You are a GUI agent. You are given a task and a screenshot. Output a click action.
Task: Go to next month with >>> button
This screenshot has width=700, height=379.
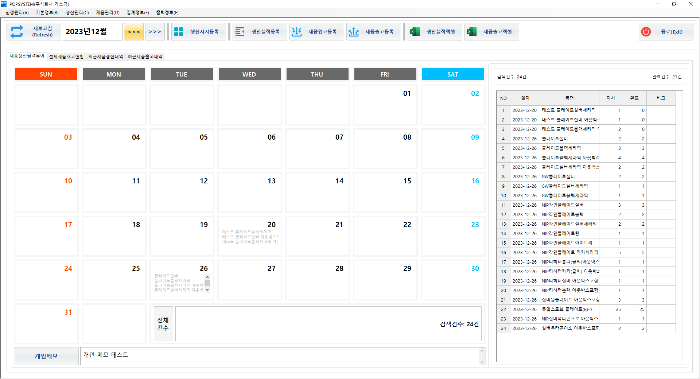click(155, 32)
